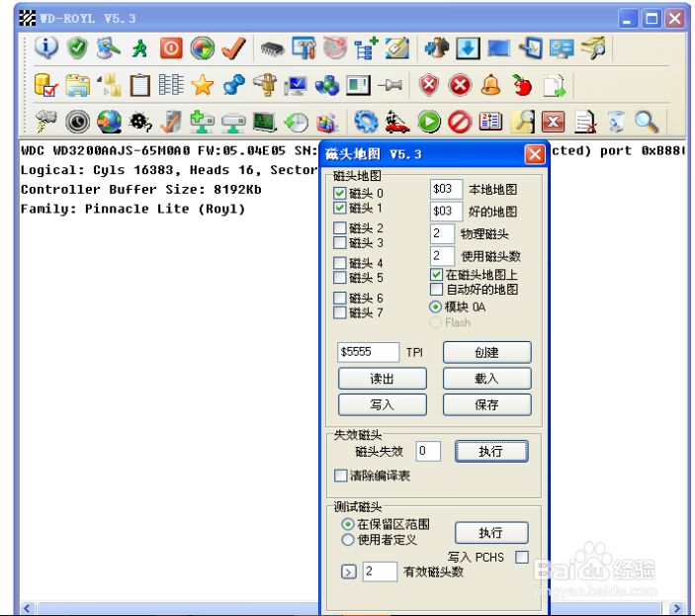Enable 清除编译表 checkbox

click(340, 476)
